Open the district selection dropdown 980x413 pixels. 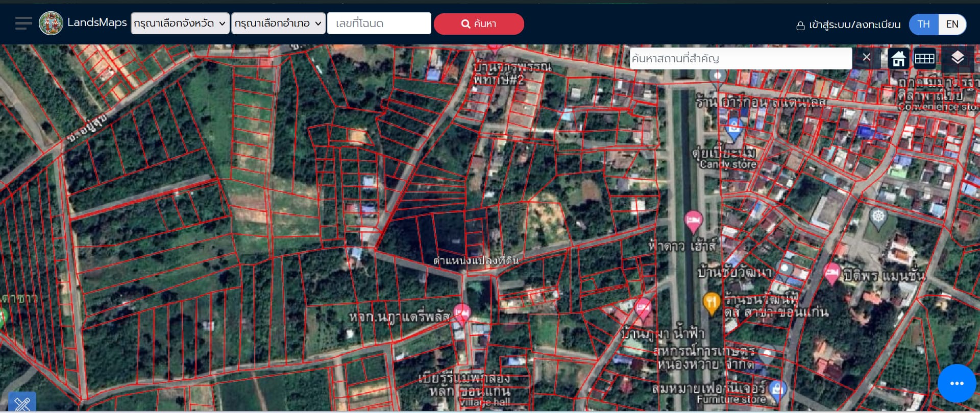(x=278, y=23)
